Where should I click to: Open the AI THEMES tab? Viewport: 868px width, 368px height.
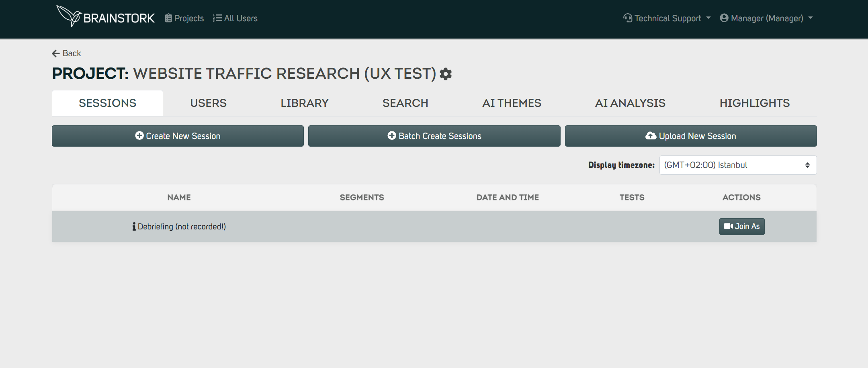[x=512, y=103]
